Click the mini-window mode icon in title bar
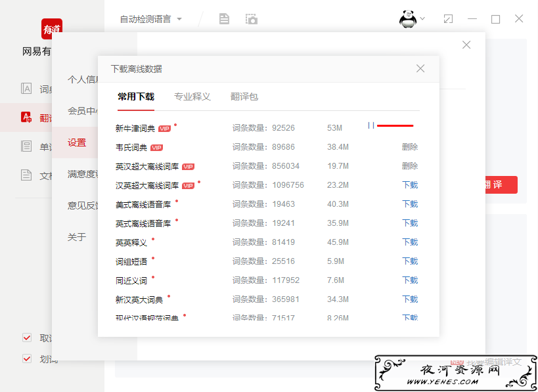This screenshot has width=538, height=392. (x=448, y=19)
